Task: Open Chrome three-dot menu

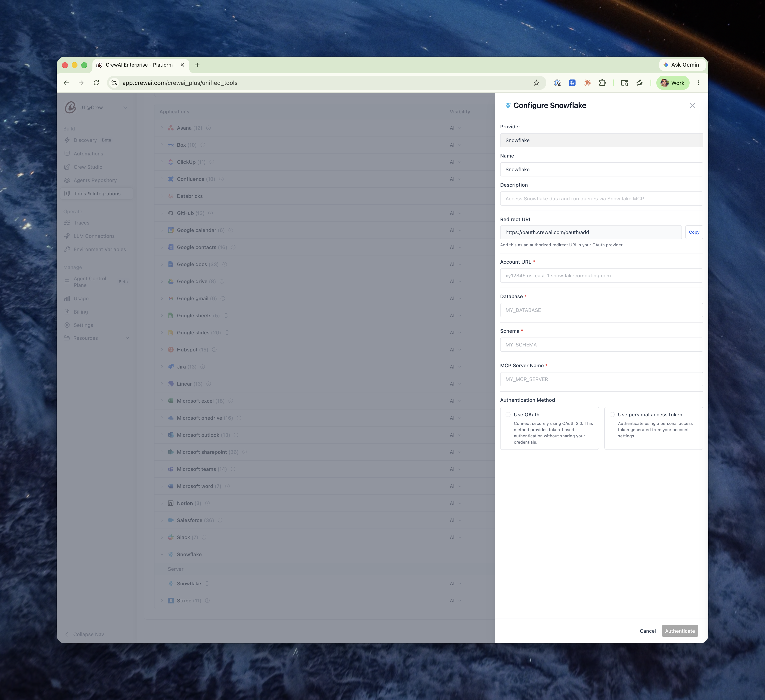Action: 699,83
